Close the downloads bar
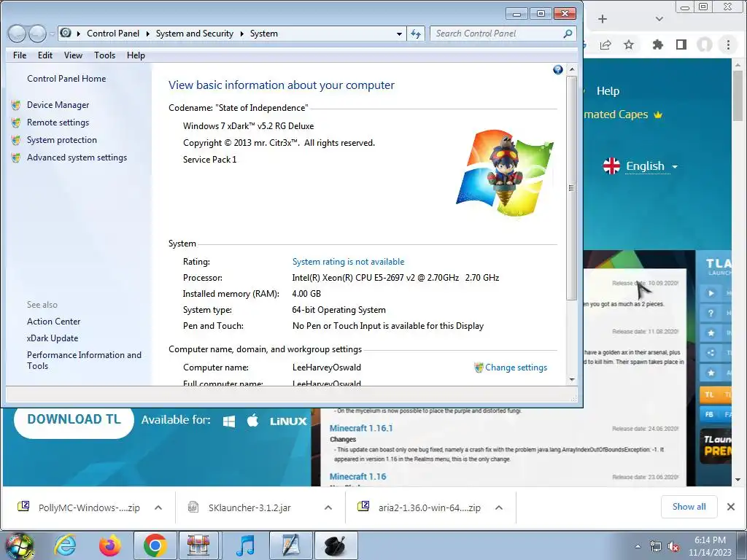The image size is (747, 560). (731, 507)
